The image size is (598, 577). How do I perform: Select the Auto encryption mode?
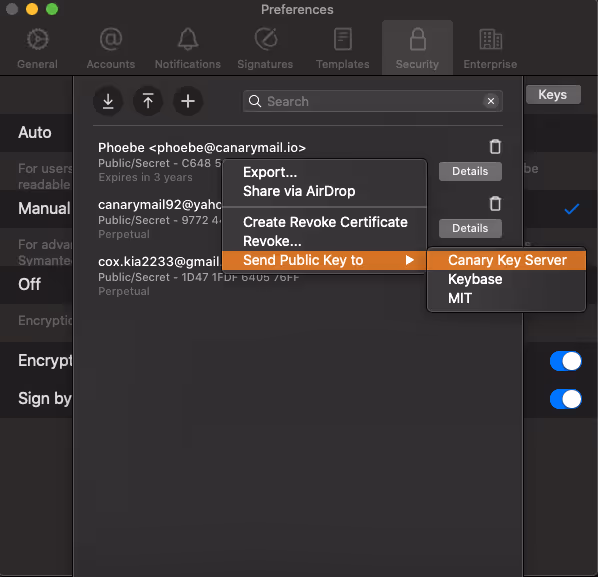(35, 132)
